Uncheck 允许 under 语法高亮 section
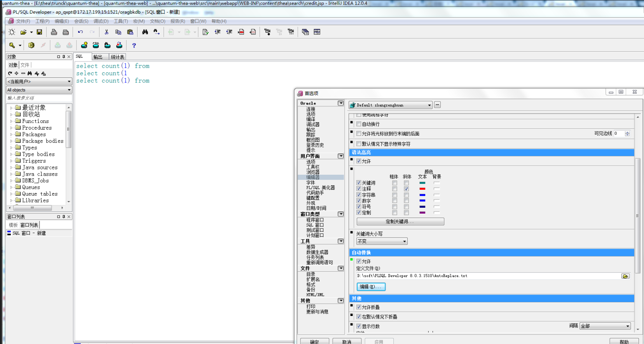Screen dimensions: 644x344 (359, 161)
